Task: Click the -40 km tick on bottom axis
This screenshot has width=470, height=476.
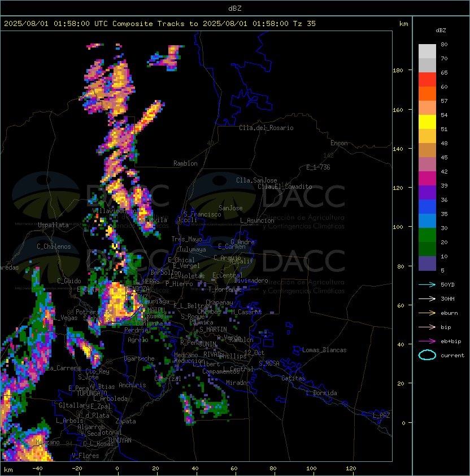Action: pos(37,469)
